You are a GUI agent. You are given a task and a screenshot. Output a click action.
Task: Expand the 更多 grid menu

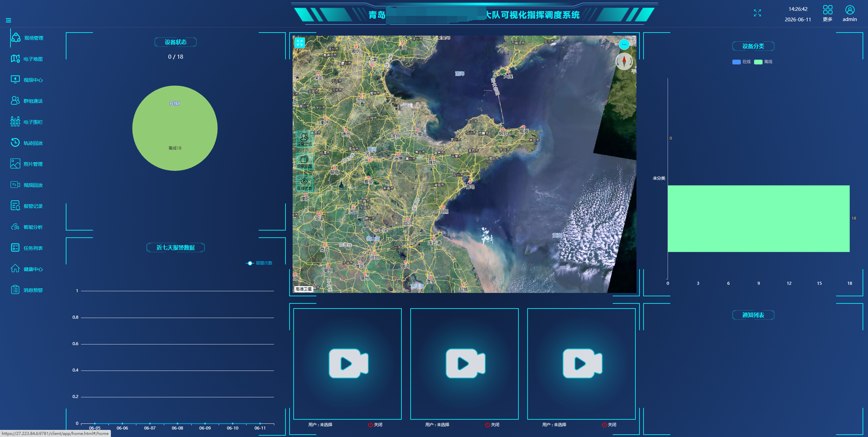[x=828, y=10]
